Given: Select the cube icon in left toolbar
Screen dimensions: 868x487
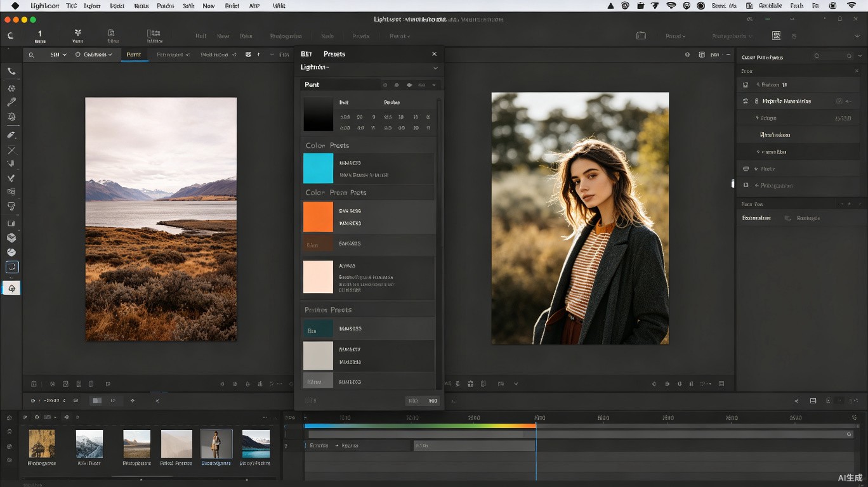Looking at the screenshot, I should tap(11, 238).
